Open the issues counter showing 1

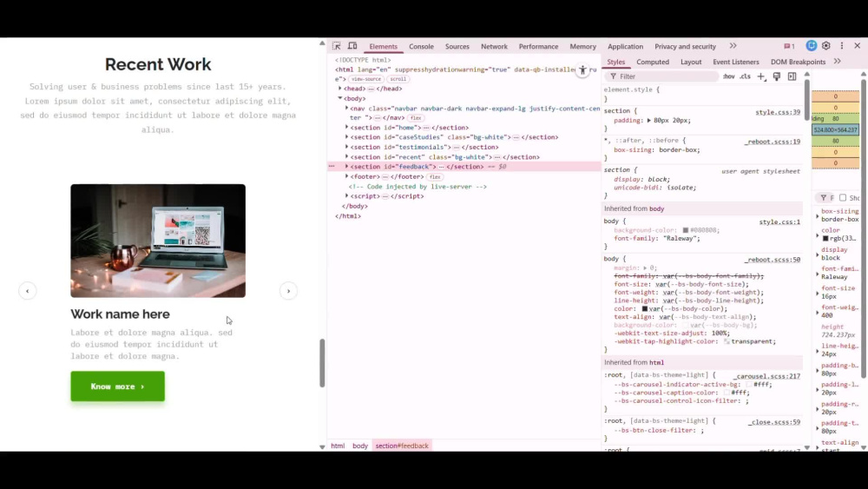pos(789,47)
